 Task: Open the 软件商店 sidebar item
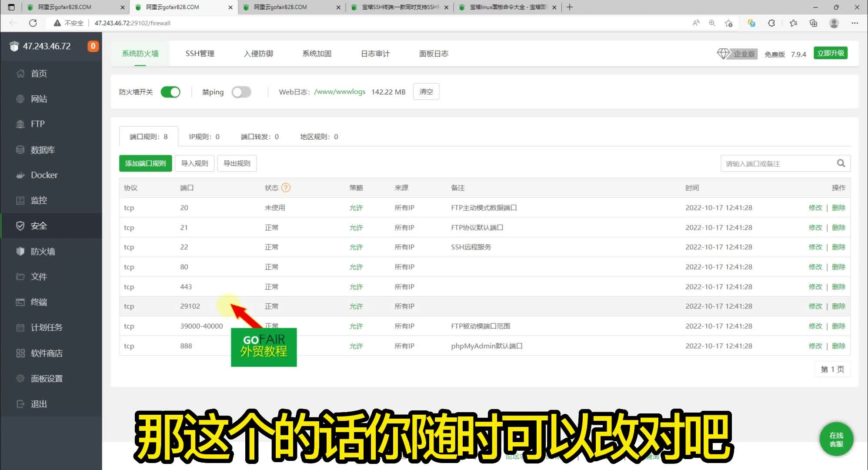click(51, 353)
